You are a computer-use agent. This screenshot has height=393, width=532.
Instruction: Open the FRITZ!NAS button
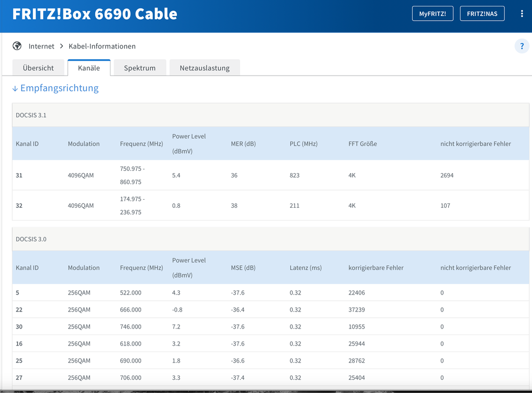[482, 13]
